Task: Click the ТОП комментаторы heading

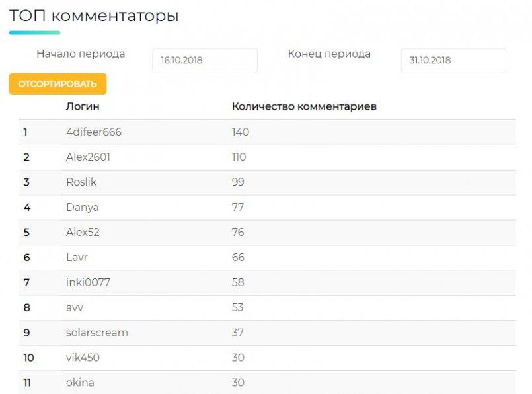Action: (94, 16)
